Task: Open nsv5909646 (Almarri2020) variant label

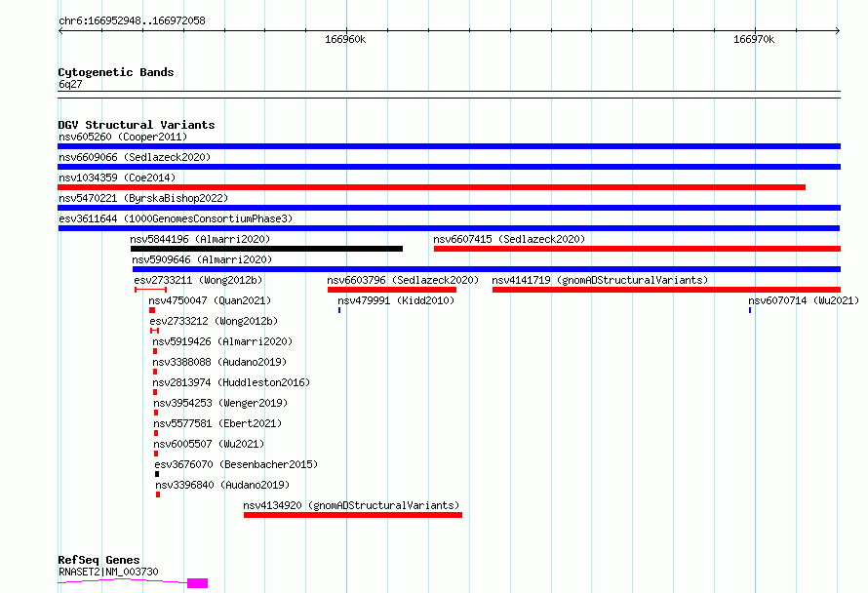Action: [202, 259]
